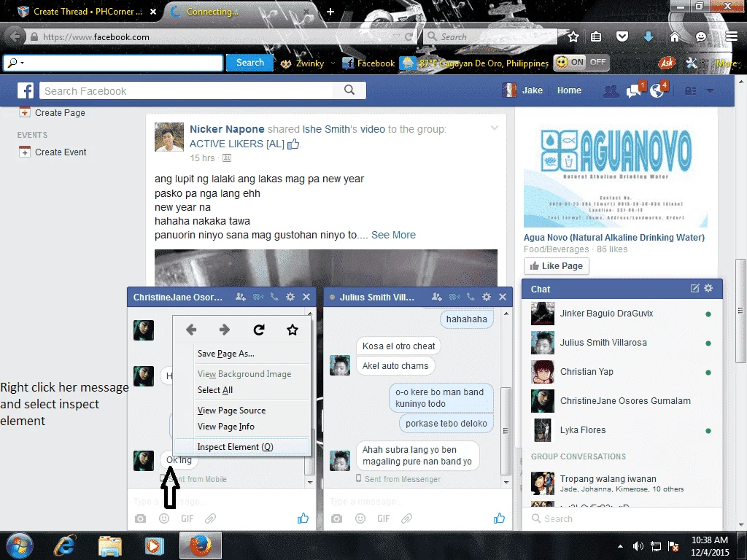Click Create Event in sidebar
This screenshot has width=747, height=560.
point(61,152)
